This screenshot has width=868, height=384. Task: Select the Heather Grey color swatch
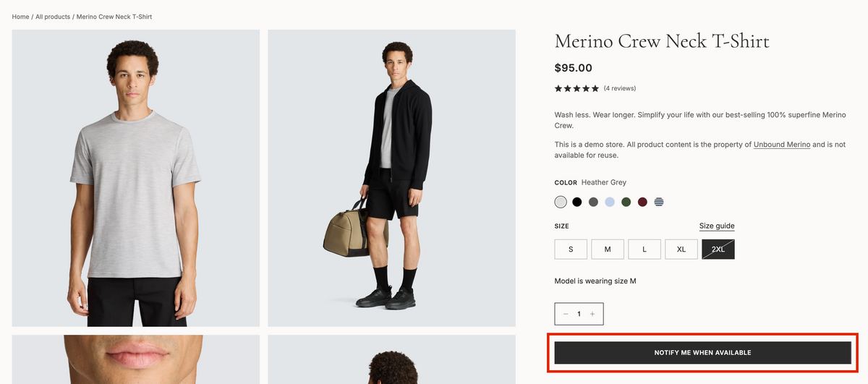click(x=561, y=202)
